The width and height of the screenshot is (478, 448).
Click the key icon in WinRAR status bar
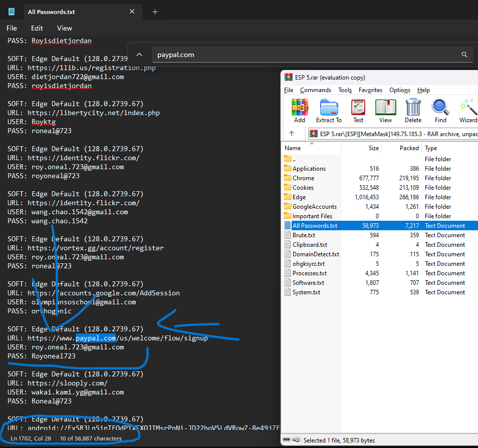(296, 439)
